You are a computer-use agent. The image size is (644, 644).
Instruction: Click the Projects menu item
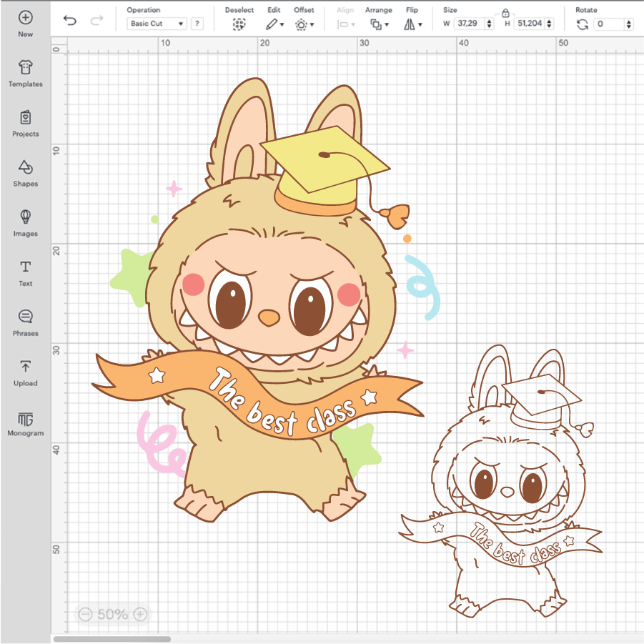coord(25,123)
